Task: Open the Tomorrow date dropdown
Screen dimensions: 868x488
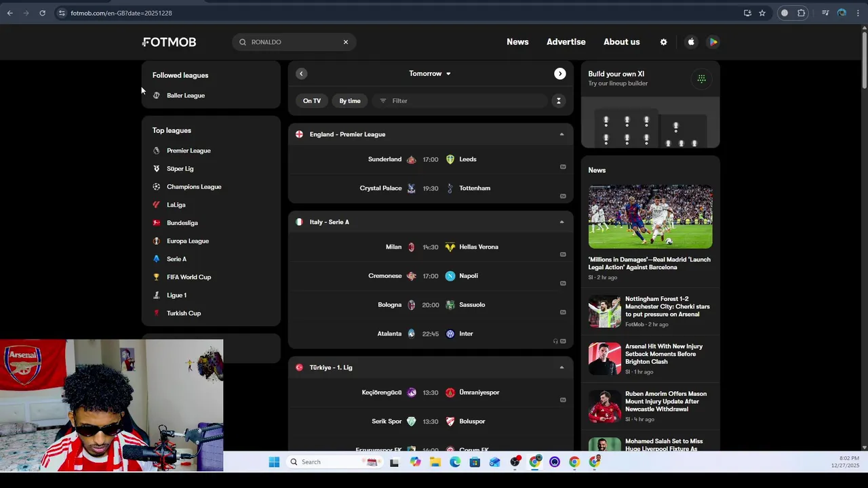Action: point(430,73)
